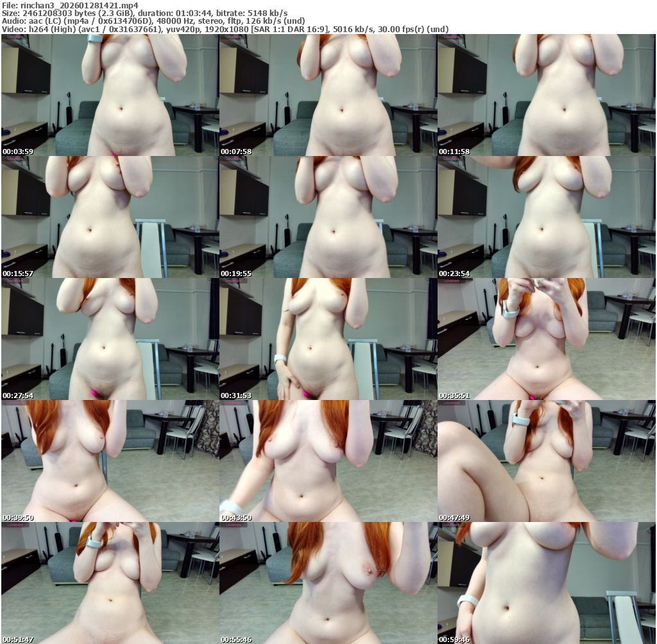Click the thumbnail at 00:11:58
The height and width of the screenshot is (644, 657).
[x=546, y=95]
